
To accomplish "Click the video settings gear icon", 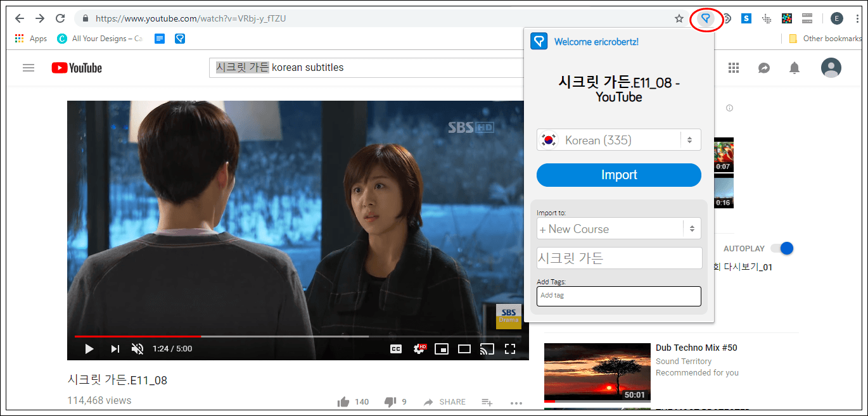I will [419, 348].
